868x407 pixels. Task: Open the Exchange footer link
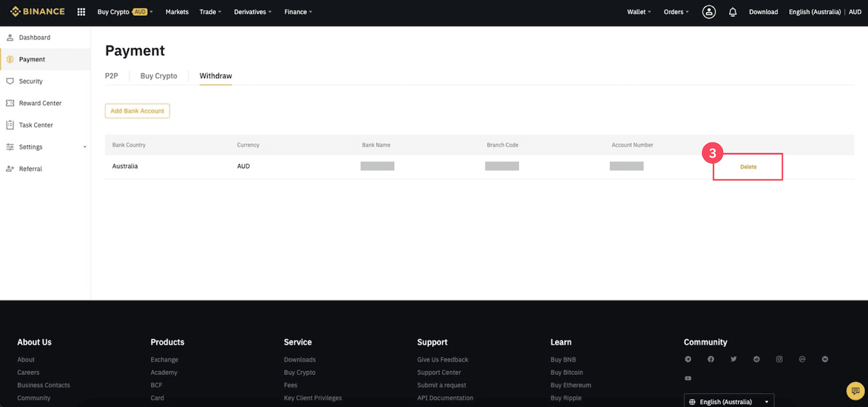(x=164, y=359)
